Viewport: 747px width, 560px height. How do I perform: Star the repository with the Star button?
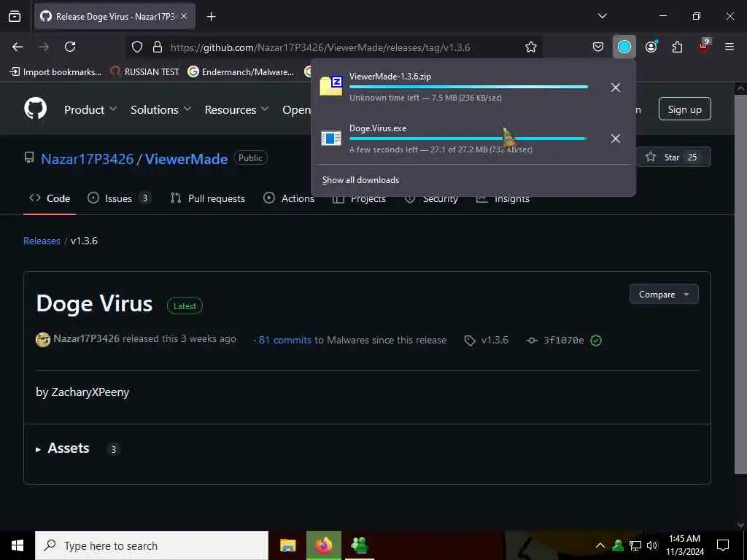[x=673, y=157]
